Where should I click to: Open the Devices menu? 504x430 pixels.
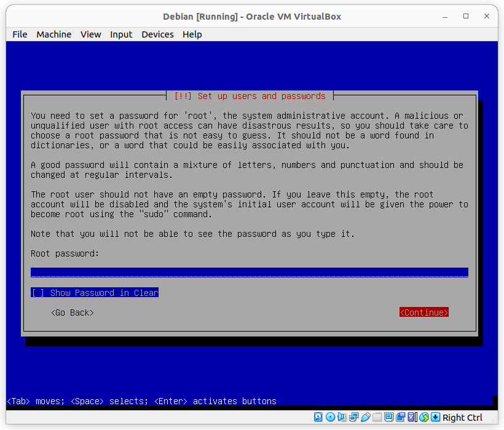pyautogui.click(x=157, y=34)
